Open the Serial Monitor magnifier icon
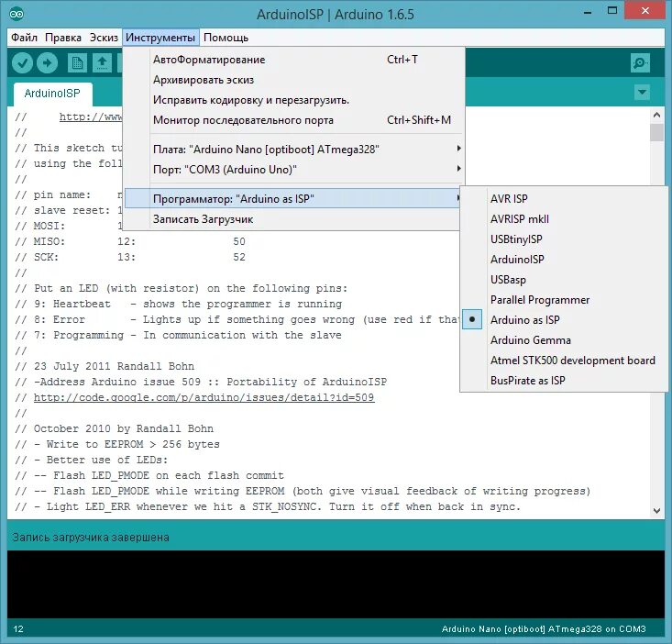Image resolution: width=672 pixels, height=644 pixels. point(640,63)
